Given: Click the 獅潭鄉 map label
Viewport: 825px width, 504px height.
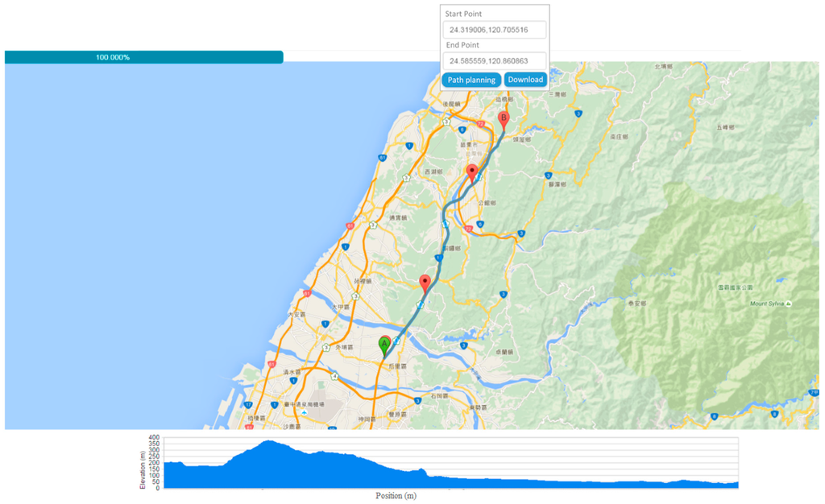Looking at the screenshot, I should pos(558,184).
